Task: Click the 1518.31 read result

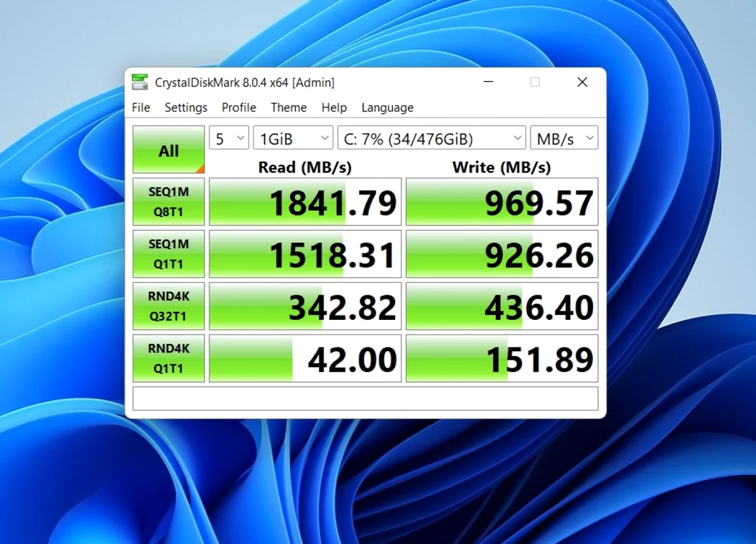Action: pyautogui.click(x=305, y=254)
